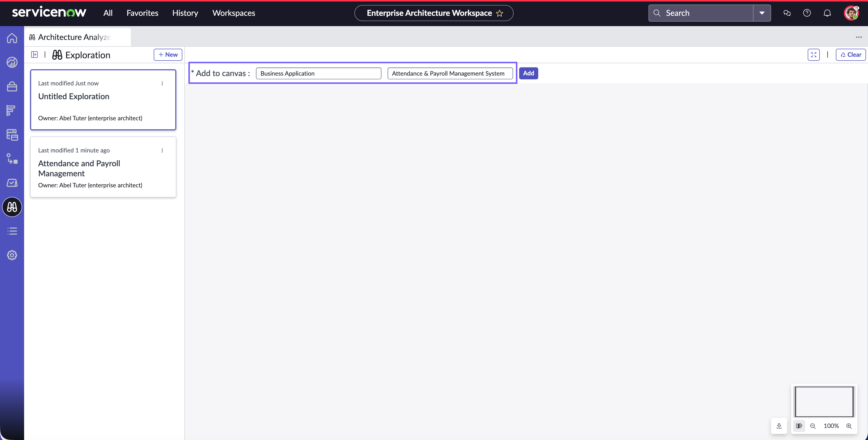Click the canvas minimap thumbnail

(x=824, y=402)
